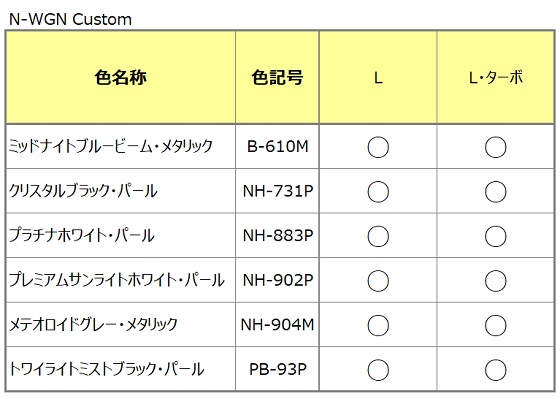Select the L・ターボ circle for PB-93P
Image resolution: width=560 pixels, height=399 pixels.
[x=495, y=370]
